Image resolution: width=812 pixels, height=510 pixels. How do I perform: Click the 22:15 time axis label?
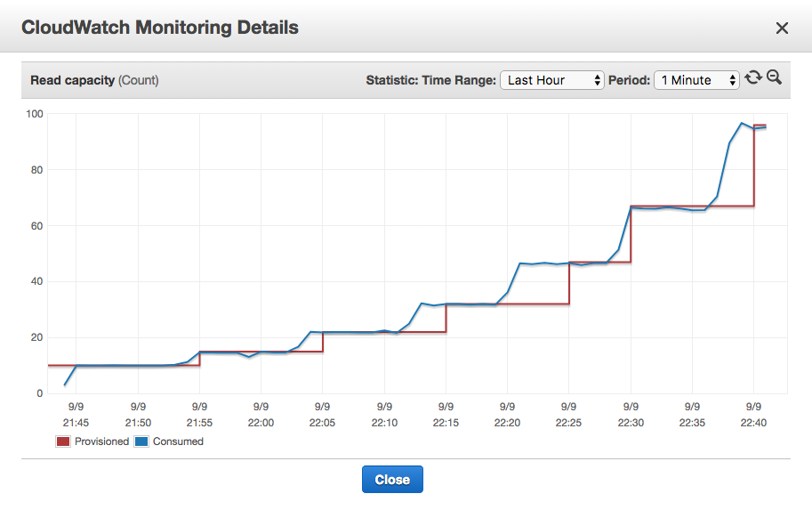coord(446,423)
